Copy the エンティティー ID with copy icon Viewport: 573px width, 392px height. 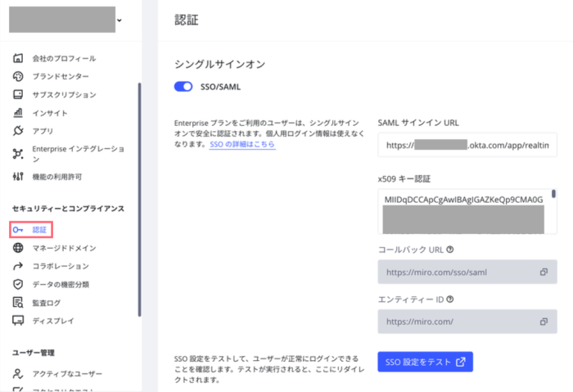click(x=544, y=320)
